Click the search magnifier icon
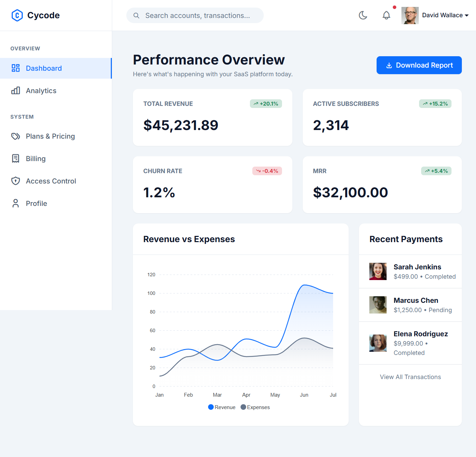The width and height of the screenshot is (476, 457). (136, 15)
